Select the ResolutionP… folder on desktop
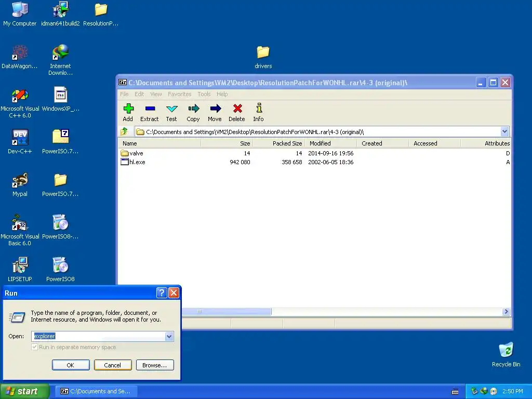This screenshot has height=399, width=532. click(101, 14)
